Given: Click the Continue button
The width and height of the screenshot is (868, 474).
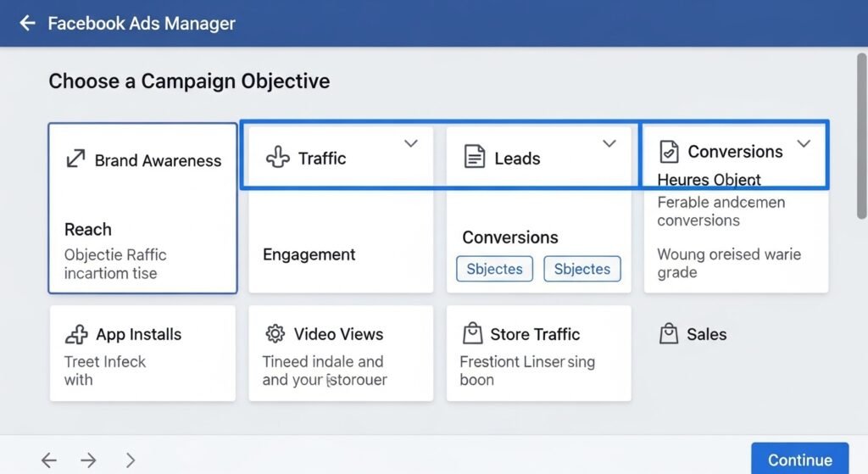Looking at the screenshot, I should tap(800, 459).
